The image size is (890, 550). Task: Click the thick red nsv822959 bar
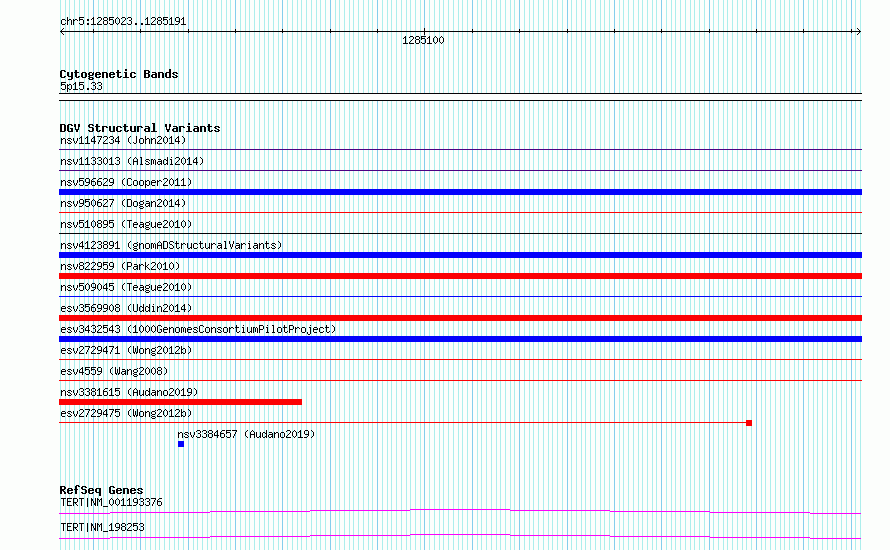click(460, 276)
